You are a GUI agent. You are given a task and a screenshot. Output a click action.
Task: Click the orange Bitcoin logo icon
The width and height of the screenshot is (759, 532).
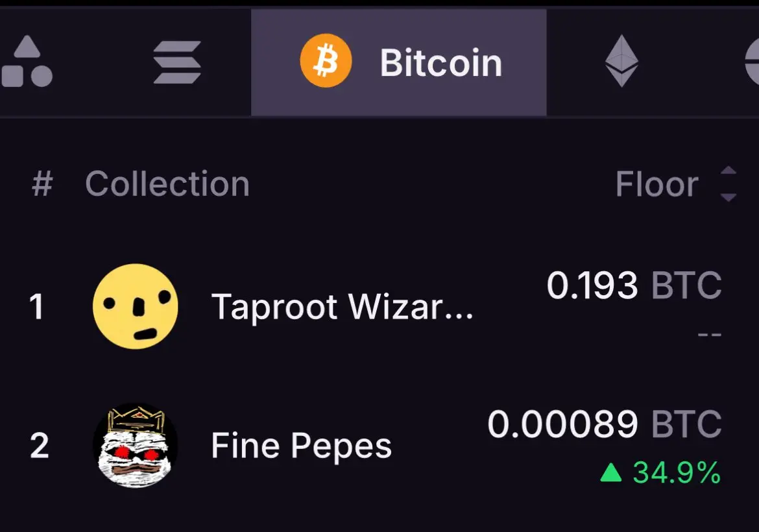[326, 60]
